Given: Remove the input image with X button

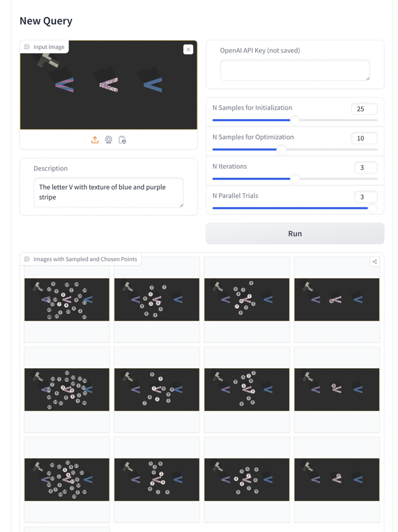Looking at the screenshot, I should tap(188, 50).
